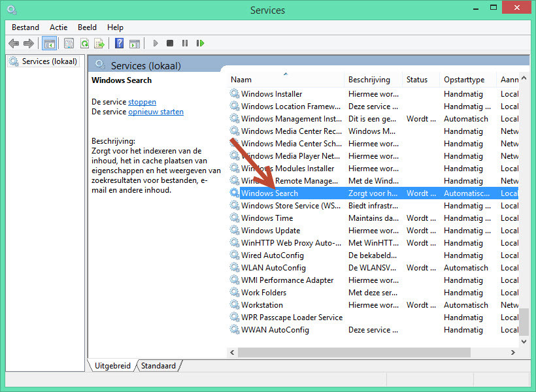Select the Windows Installer service name

click(x=271, y=94)
